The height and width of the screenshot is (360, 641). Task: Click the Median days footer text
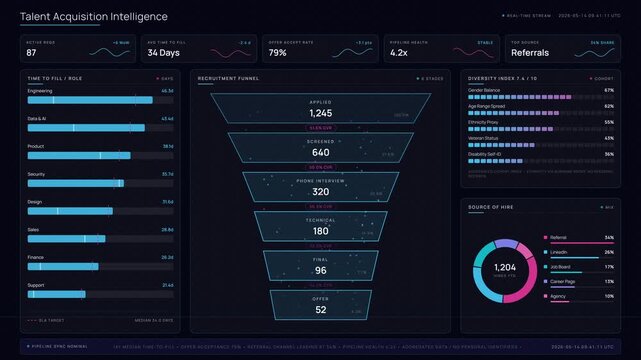click(154, 320)
